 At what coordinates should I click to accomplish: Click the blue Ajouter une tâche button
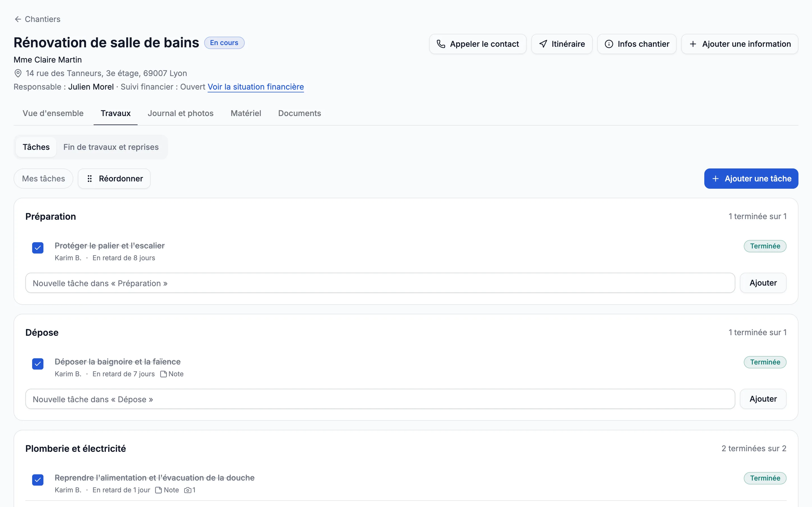pos(751,179)
